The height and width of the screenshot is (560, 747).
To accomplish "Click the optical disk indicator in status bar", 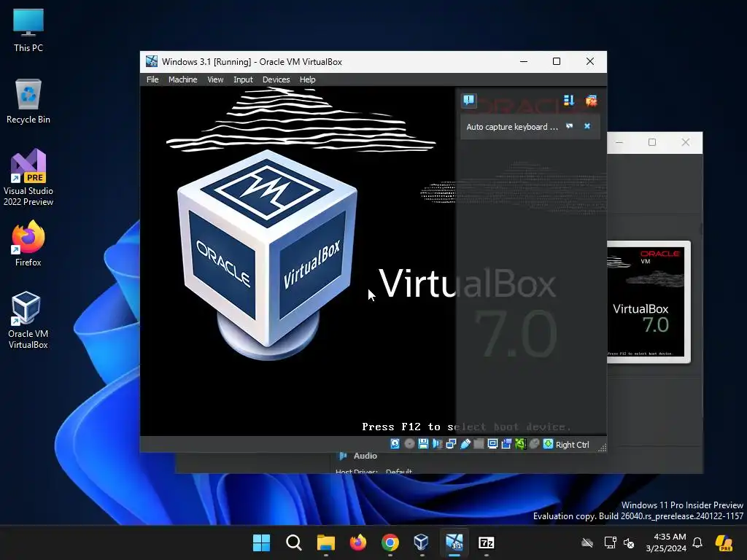I will click(409, 444).
